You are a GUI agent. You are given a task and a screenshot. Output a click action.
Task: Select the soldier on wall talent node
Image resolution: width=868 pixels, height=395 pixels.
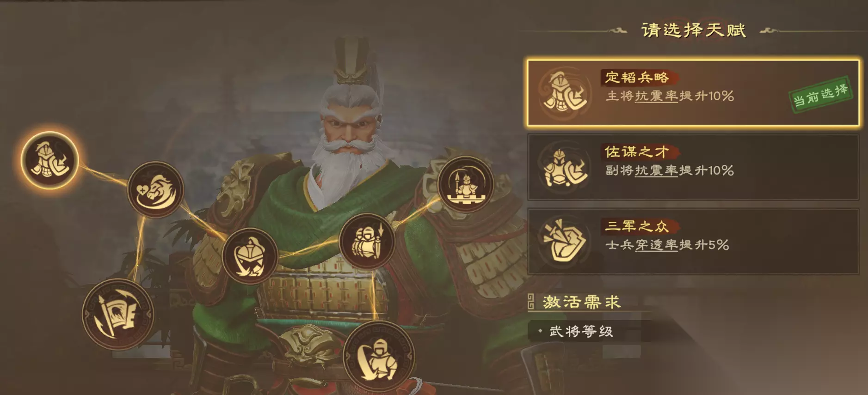pos(466,184)
